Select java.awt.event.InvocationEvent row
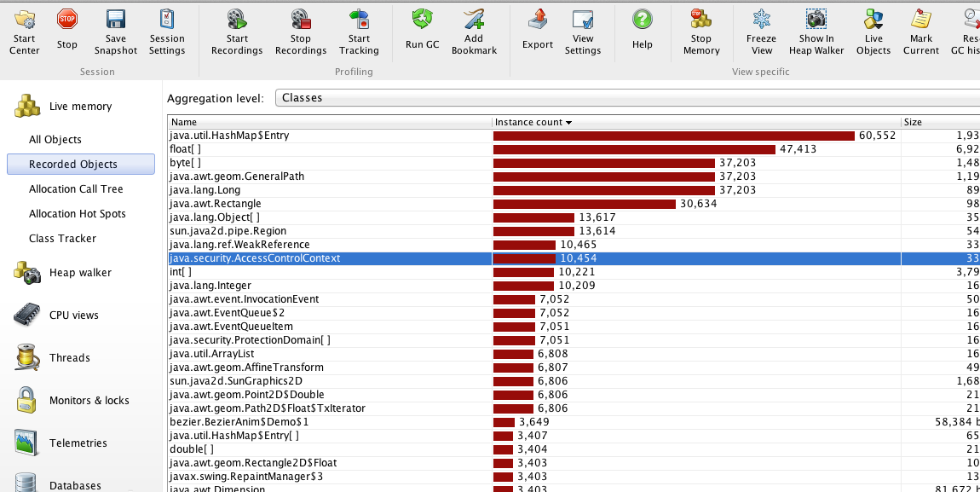The height and width of the screenshot is (492, 980). click(x=574, y=298)
